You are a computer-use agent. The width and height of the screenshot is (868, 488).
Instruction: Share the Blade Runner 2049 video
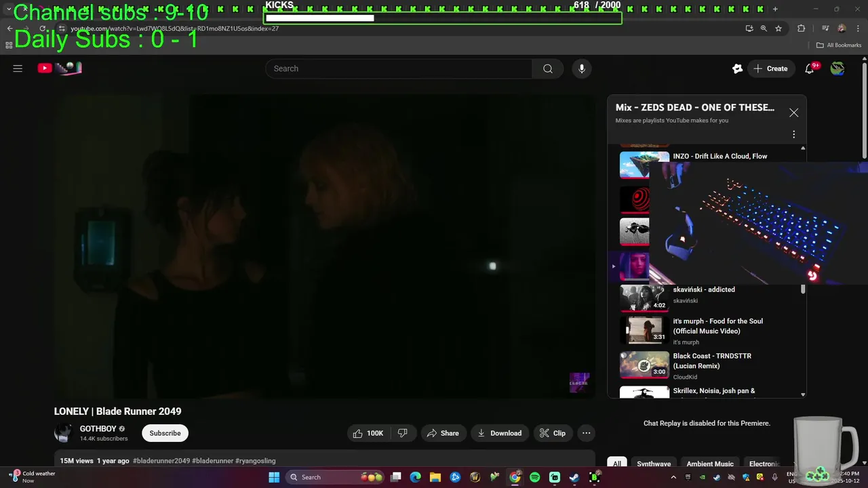443,433
